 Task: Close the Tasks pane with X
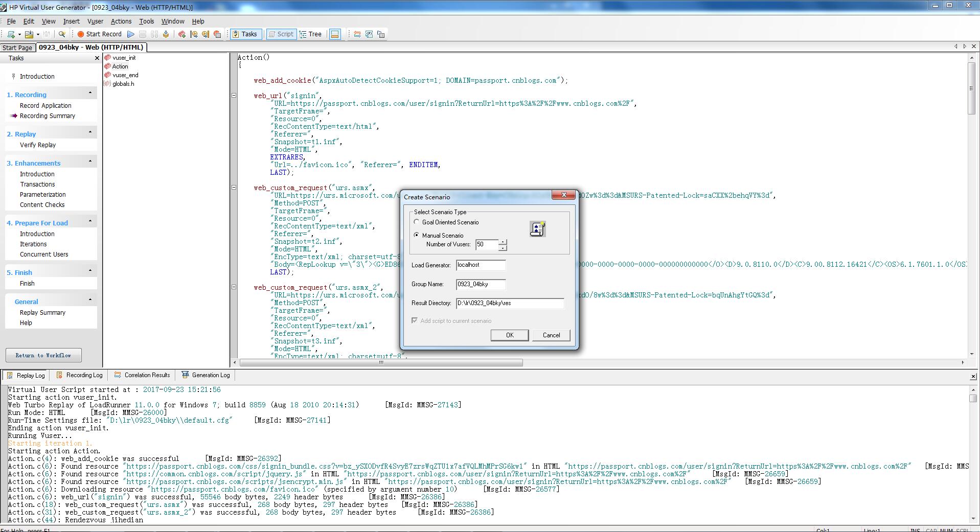click(x=97, y=58)
